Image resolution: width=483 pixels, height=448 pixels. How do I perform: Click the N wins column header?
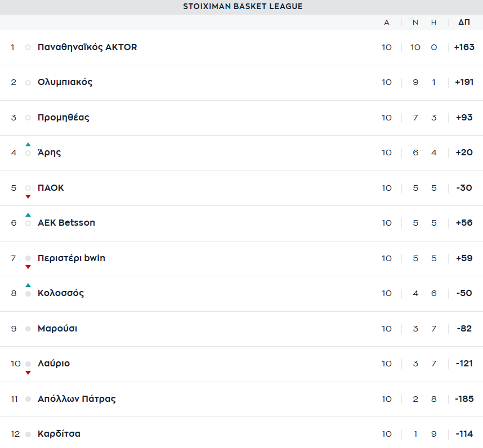pos(415,23)
